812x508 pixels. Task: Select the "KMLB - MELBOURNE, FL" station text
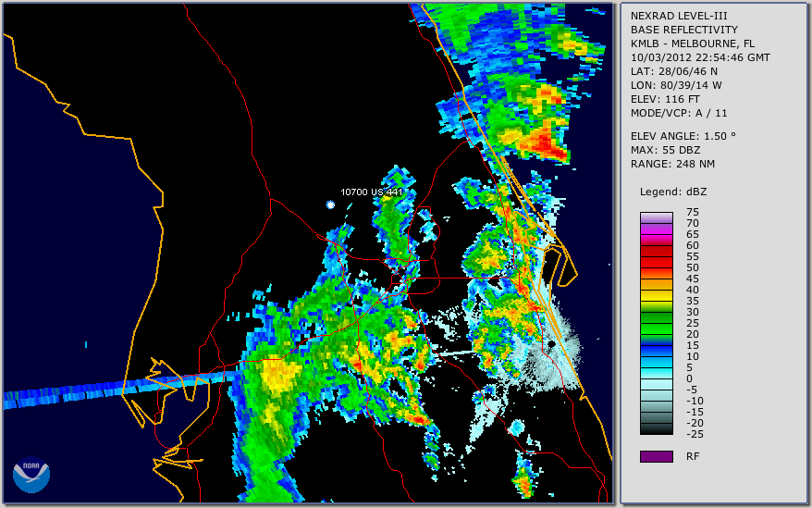point(693,43)
